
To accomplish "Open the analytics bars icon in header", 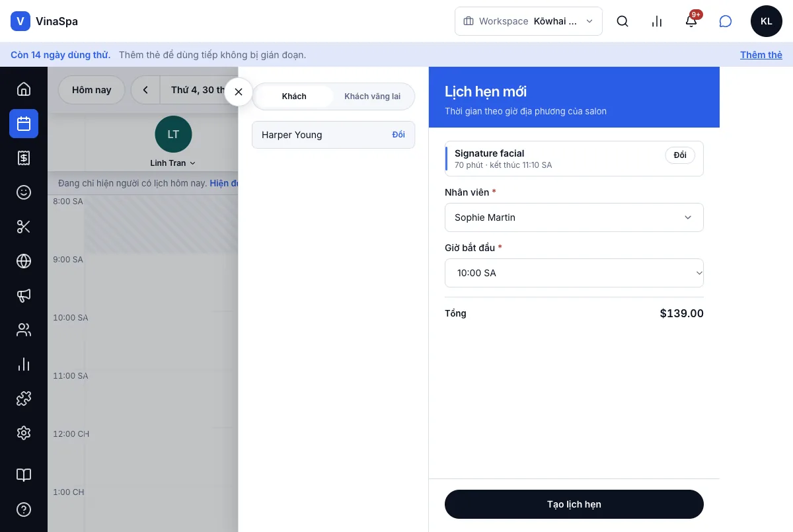I will (657, 21).
